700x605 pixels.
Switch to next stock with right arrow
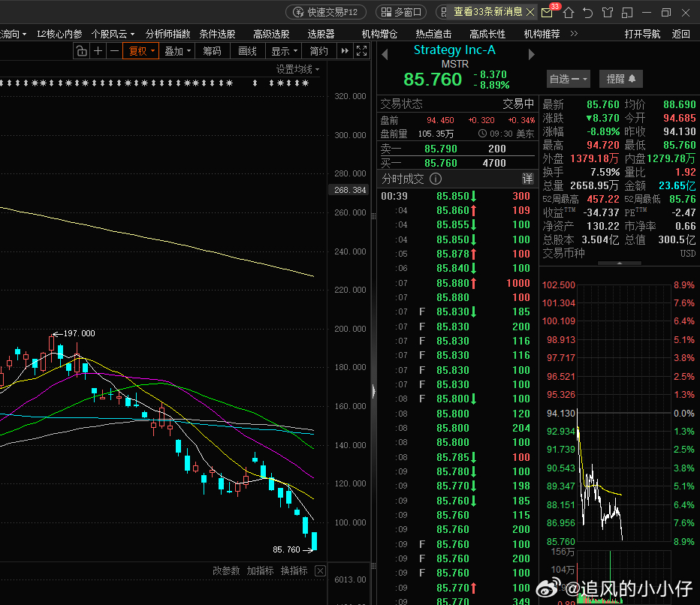point(531,55)
